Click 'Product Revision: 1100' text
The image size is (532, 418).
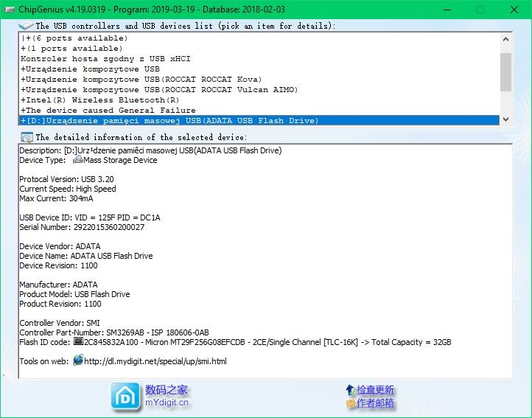click(60, 304)
